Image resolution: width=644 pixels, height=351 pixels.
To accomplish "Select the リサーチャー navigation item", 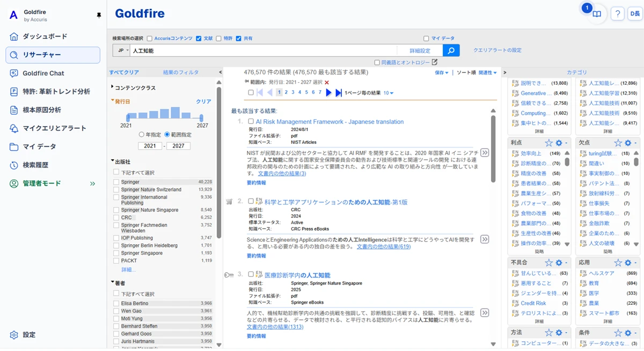I will [53, 55].
